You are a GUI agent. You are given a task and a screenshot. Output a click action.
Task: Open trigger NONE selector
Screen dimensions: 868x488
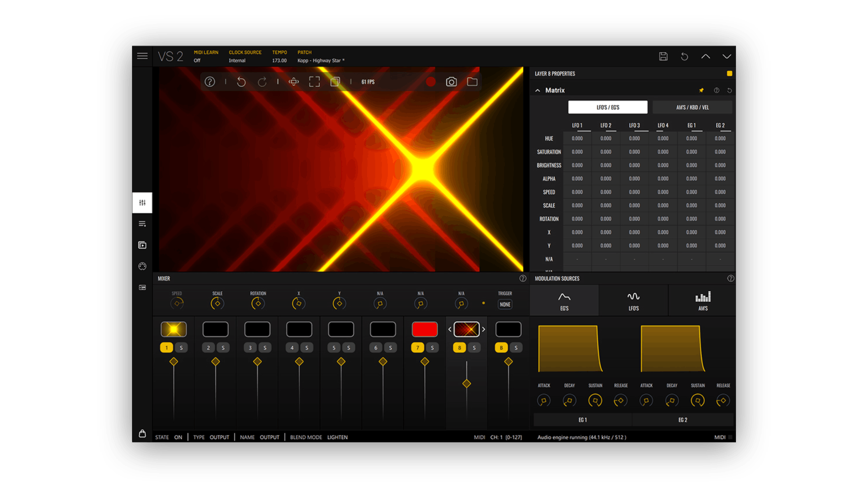pyautogui.click(x=505, y=305)
